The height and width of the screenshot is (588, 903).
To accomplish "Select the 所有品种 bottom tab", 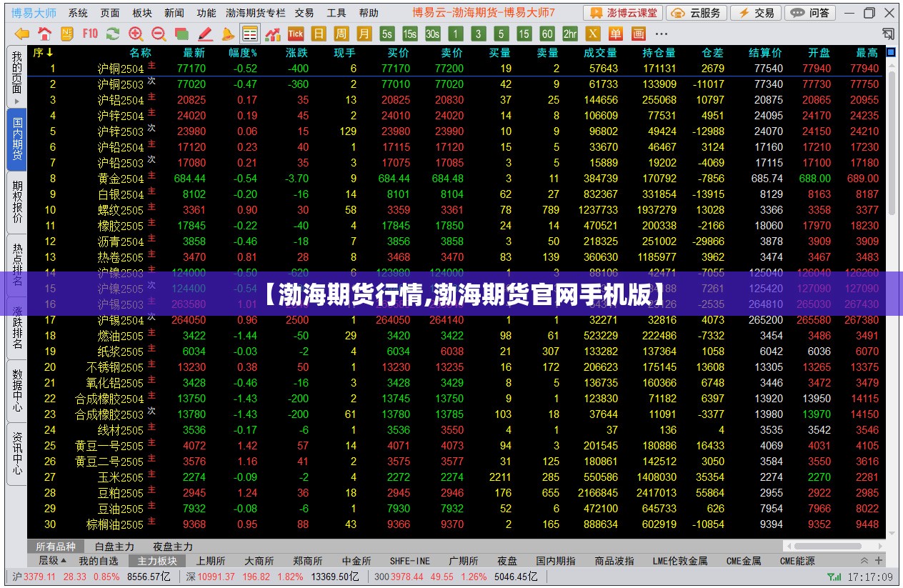I will point(56,547).
